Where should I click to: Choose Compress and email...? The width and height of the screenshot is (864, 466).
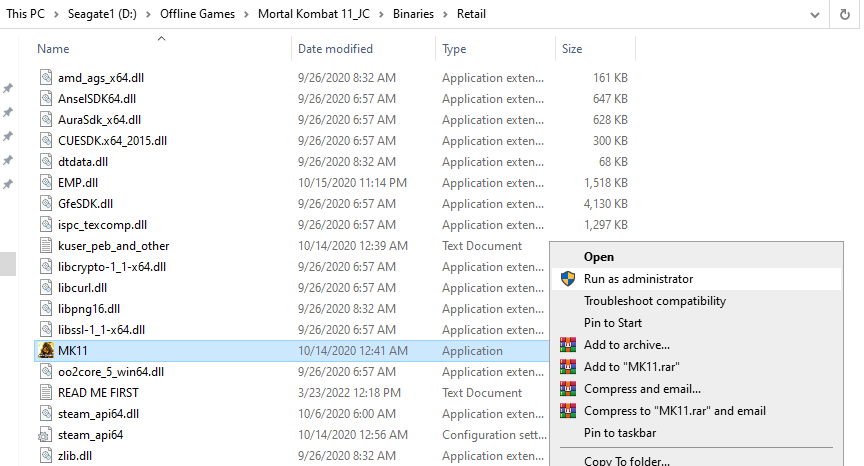click(x=696, y=389)
